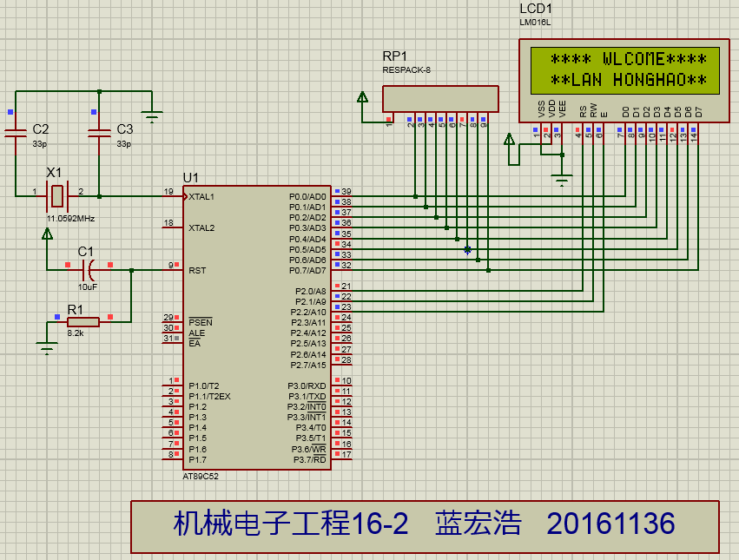Click the R1 reference label
Viewport: 739px width, 560px height.
(x=75, y=310)
